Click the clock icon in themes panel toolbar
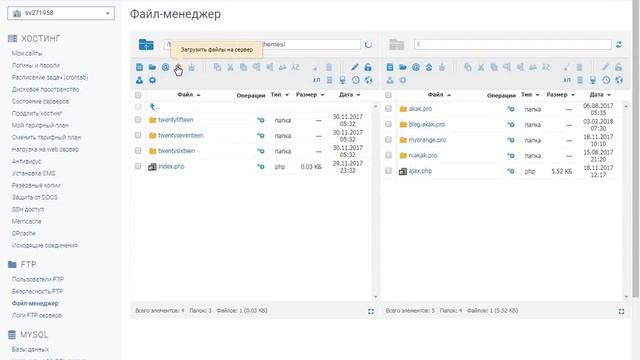The width and height of the screenshot is (640, 360). [356, 80]
